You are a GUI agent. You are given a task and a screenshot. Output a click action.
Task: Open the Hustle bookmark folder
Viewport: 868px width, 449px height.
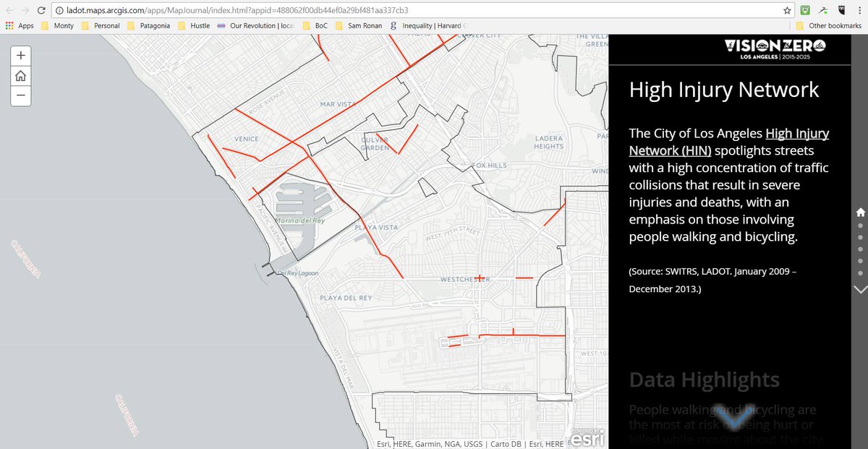pos(193,26)
